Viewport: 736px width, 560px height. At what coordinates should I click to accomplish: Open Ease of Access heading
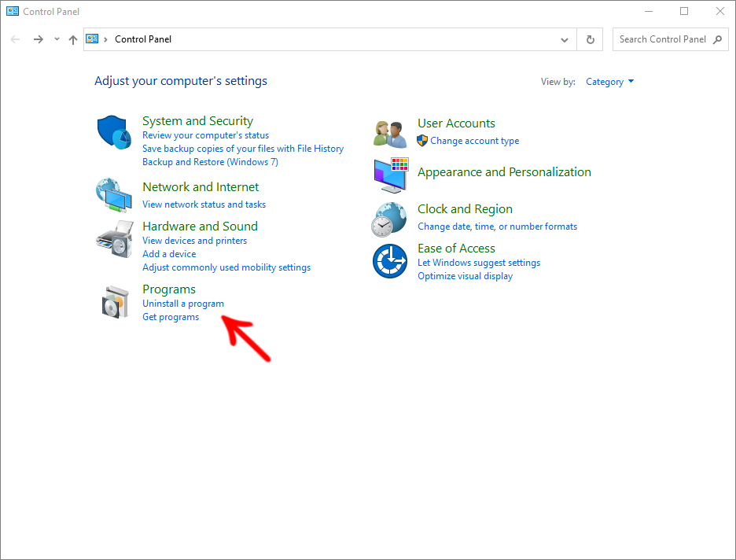(456, 249)
